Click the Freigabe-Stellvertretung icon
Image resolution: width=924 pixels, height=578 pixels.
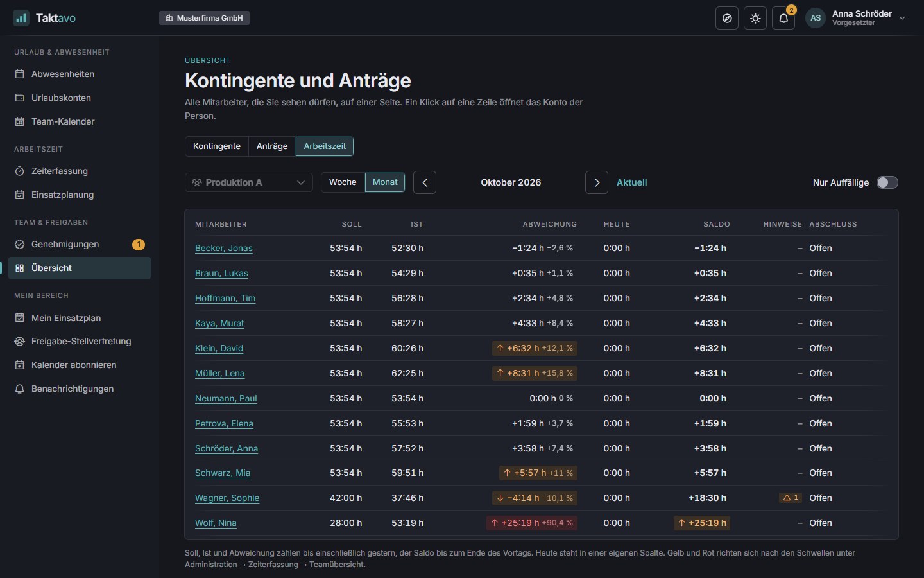[x=20, y=341]
